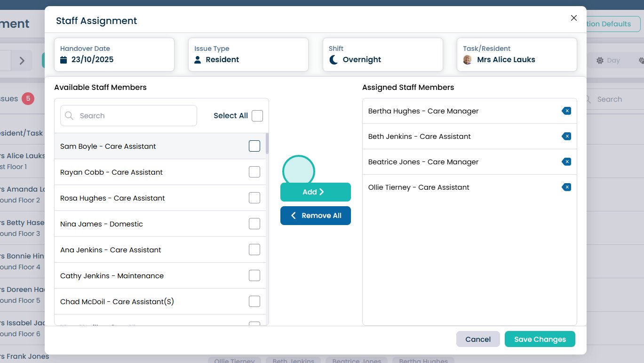Tick the Select All checkbox
Viewport: 644px width, 363px height.
coord(257,116)
